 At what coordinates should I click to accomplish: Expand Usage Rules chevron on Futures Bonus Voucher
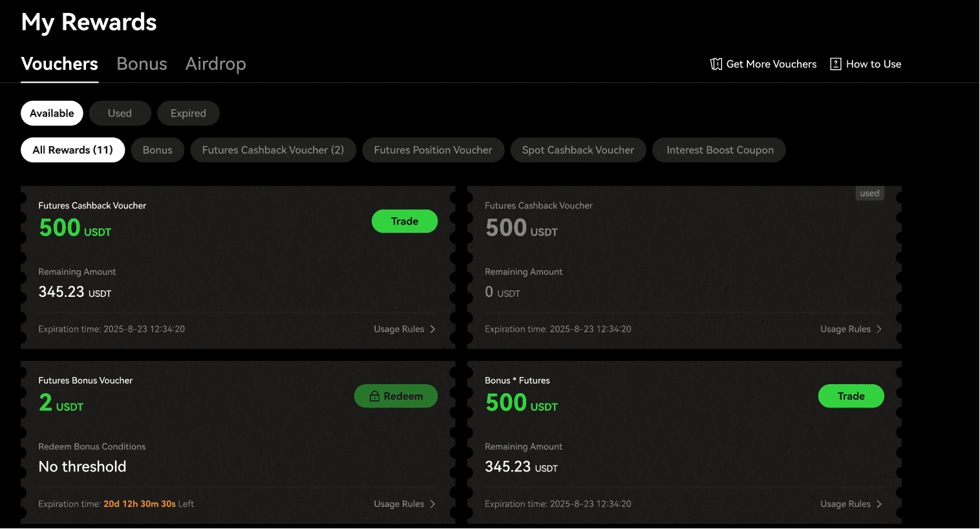click(x=433, y=504)
